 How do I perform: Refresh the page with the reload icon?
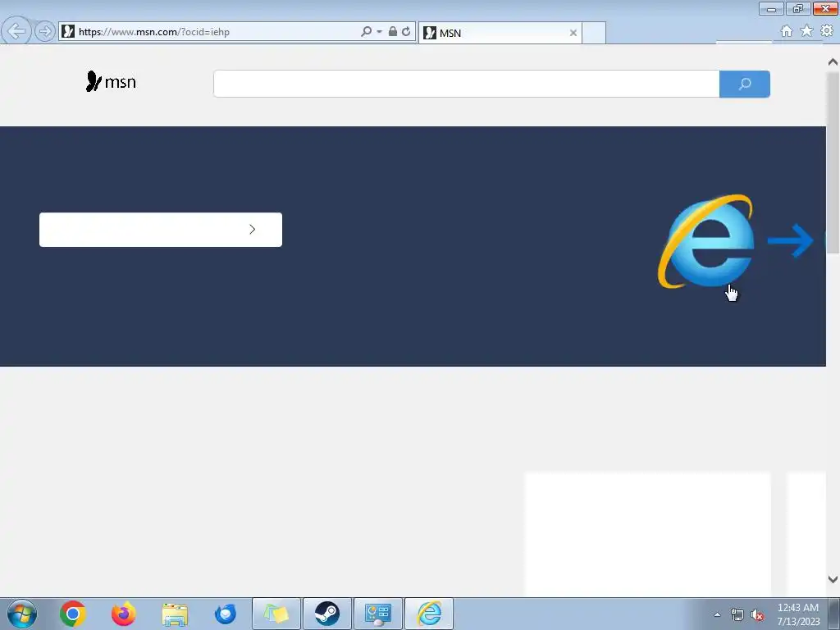click(406, 32)
